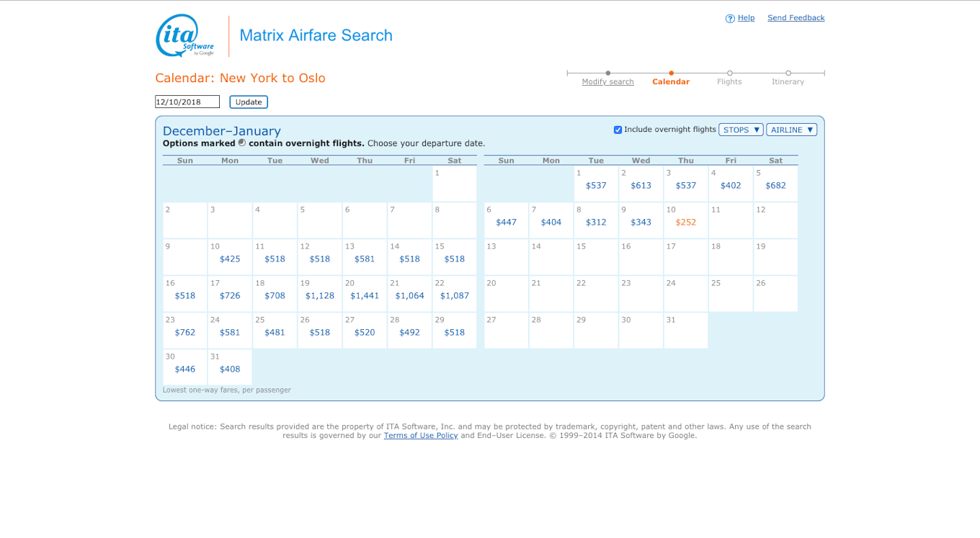The image size is (980, 538).
Task: Go to the Modify search step
Action: (x=607, y=81)
